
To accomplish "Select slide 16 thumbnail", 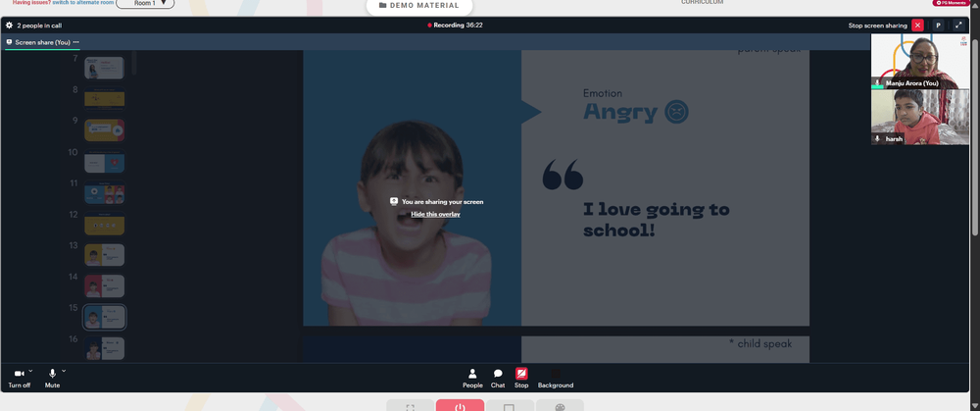I will tap(105, 348).
